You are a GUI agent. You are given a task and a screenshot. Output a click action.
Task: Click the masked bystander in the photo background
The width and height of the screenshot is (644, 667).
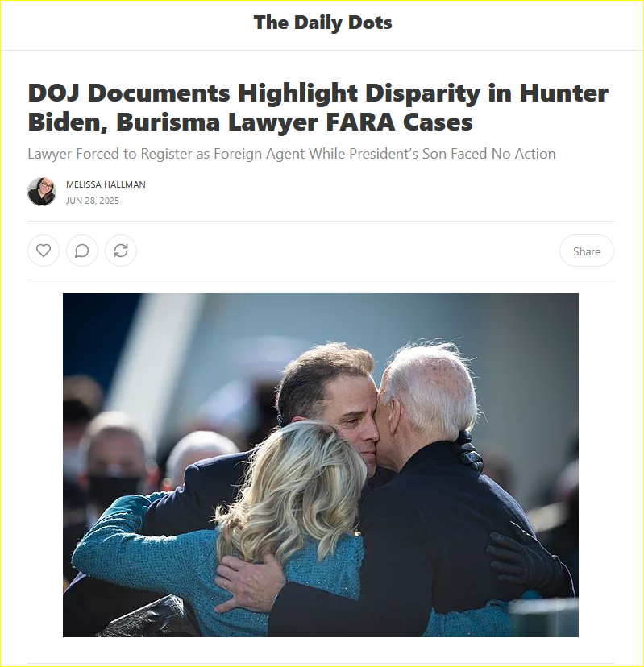tap(111, 464)
